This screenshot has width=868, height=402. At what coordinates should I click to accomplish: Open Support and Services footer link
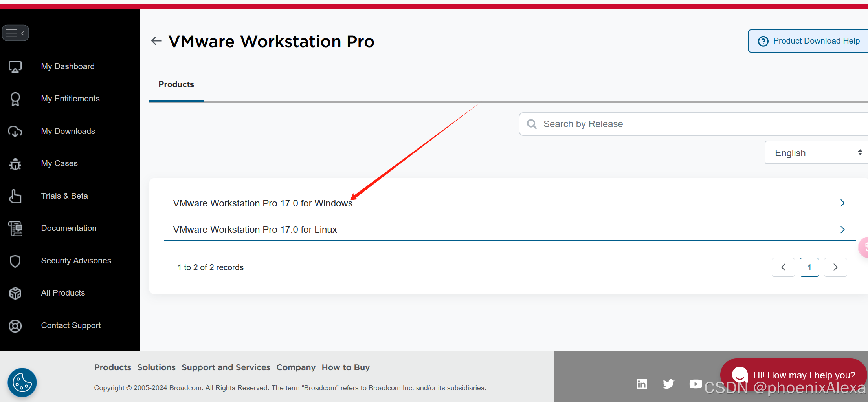[226, 367]
